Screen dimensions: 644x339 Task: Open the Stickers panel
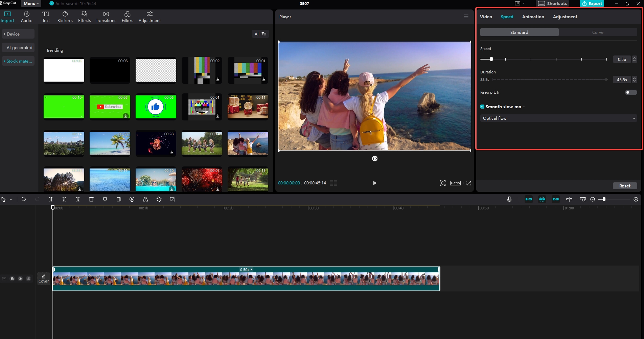[65, 16]
